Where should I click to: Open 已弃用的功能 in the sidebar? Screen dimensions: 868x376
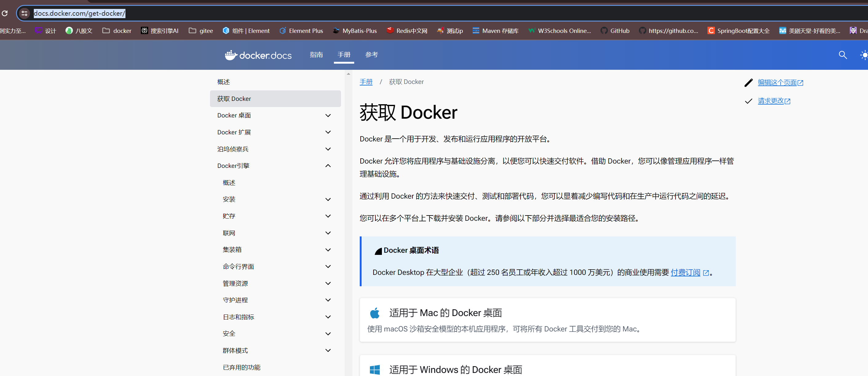click(x=242, y=367)
